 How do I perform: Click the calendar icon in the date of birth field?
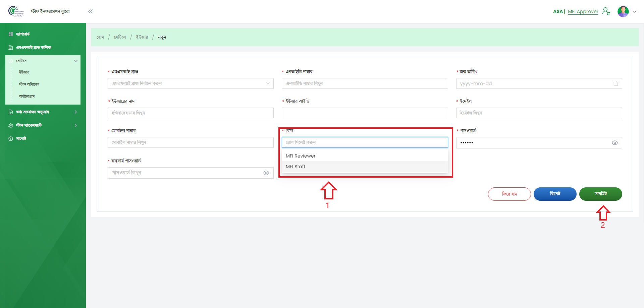coord(615,83)
